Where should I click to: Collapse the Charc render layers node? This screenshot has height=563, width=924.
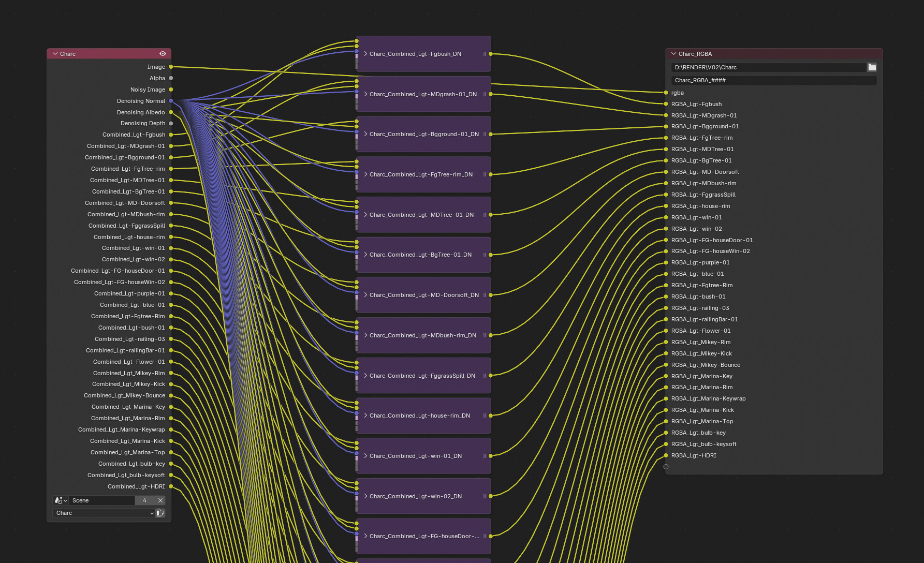(x=55, y=54)
